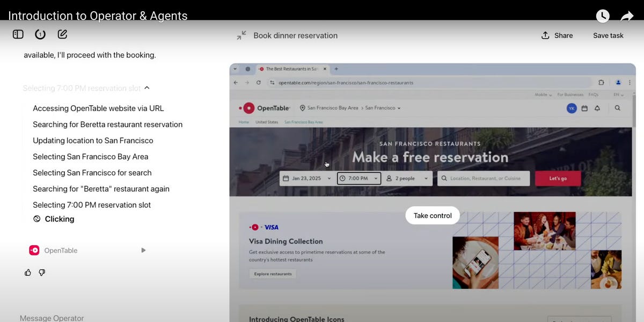This screenshot has height=322, width=644.
Task: Click the OpenTable Visa logo on the banner
Action: [x=264, y=227]
